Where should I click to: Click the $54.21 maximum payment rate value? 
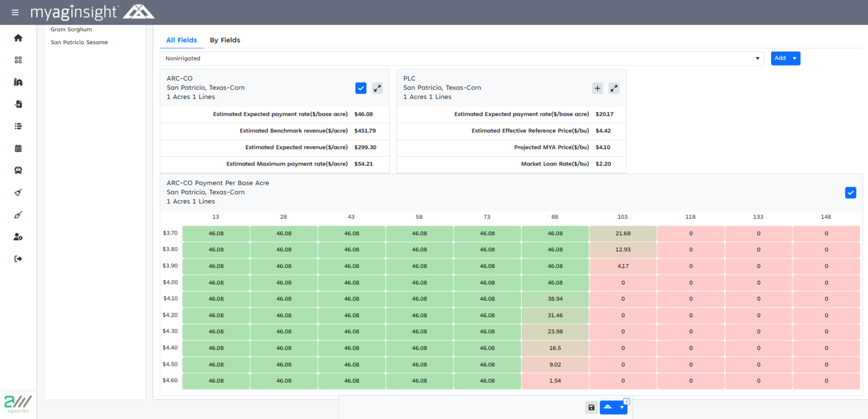[x=363, y=164]
